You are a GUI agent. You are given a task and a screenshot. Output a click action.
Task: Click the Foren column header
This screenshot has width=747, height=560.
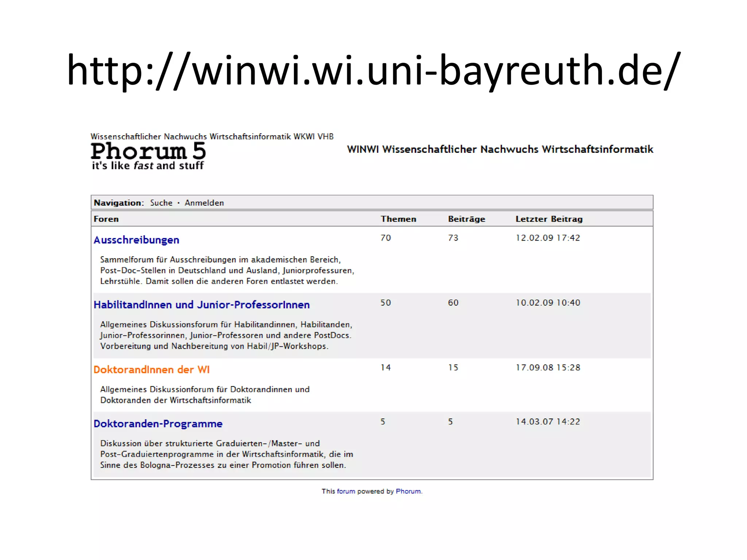coord(106,219)
